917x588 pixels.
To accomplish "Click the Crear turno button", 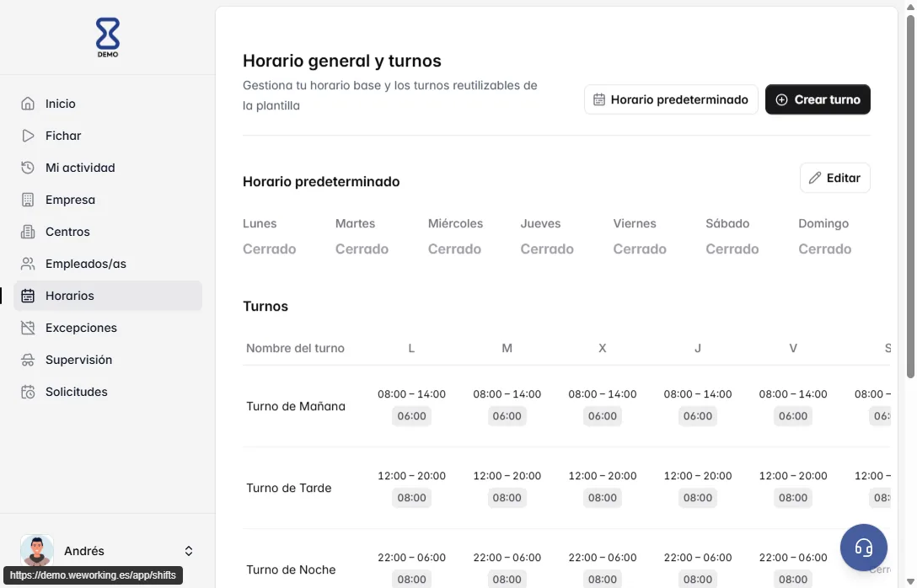I will click(818, 100).
